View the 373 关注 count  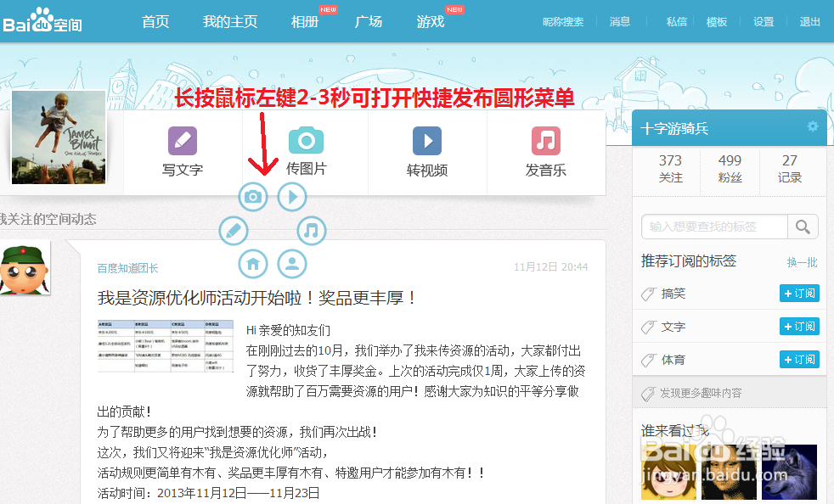[670, 169]
